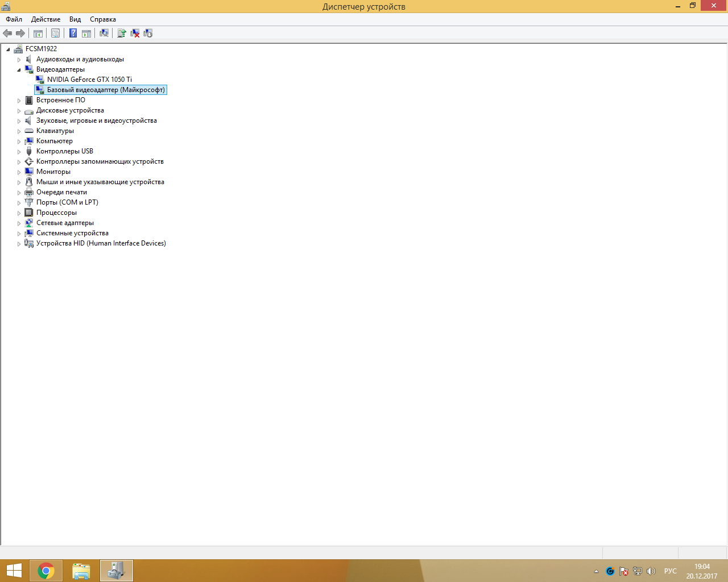Image resolution: width=728 pixels, height=582 pixels.
Task: Click the Сетевые адаптеры network icon
Action: coord(29,223)
